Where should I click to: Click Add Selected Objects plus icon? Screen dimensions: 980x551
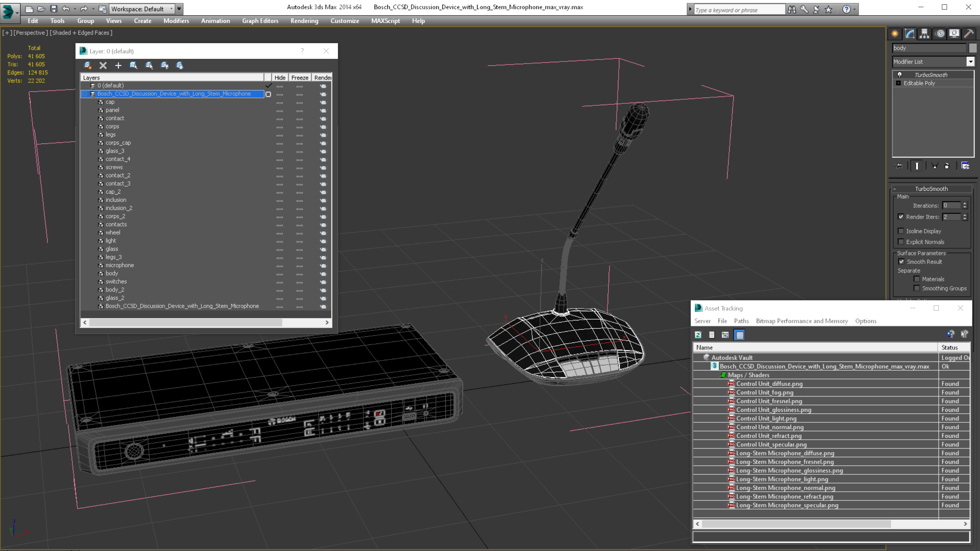pos(118,65)
